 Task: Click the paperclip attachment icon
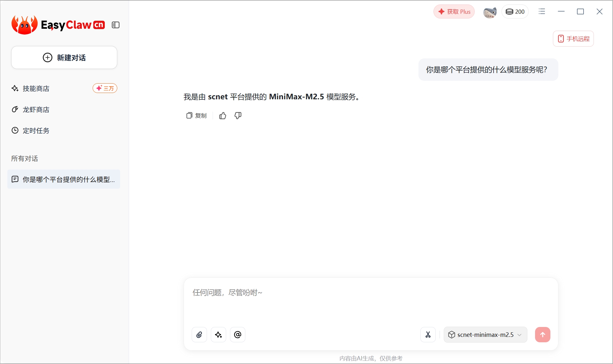199,334
